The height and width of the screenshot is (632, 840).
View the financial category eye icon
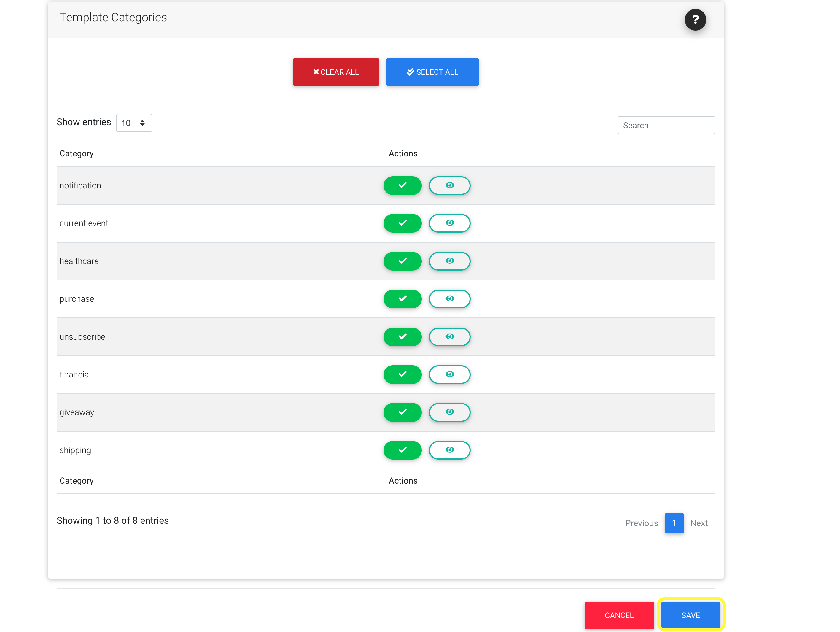(x=450, y=374)
